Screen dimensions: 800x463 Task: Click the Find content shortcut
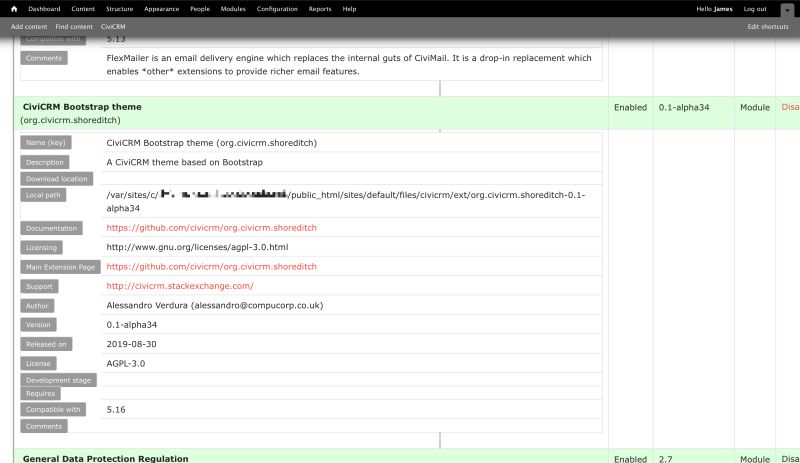(74, 27)
